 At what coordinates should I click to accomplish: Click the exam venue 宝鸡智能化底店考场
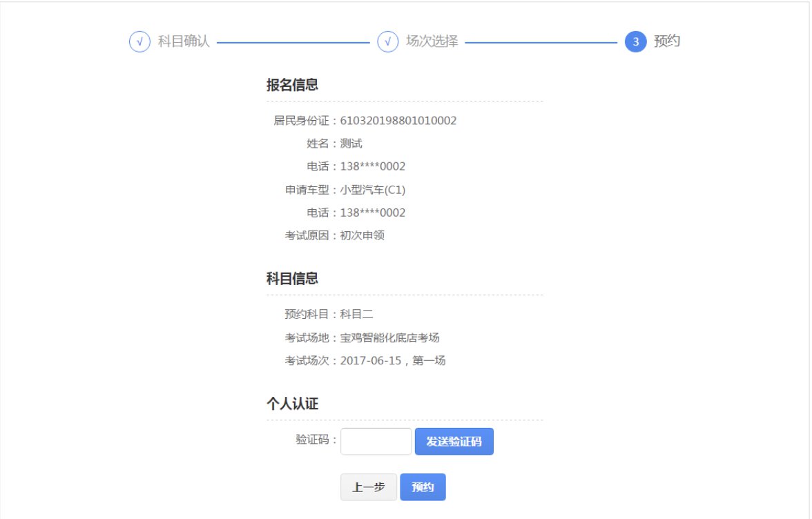click(x=390, y=337)
